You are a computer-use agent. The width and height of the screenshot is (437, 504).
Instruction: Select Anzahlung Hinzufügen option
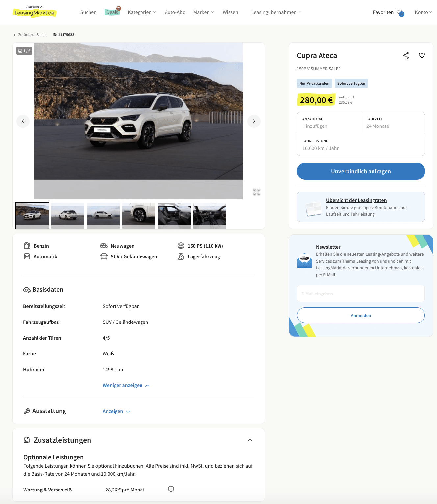point(329,123)
